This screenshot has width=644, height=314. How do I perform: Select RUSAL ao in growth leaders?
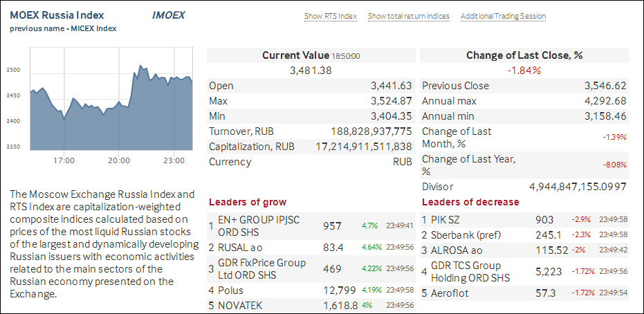[x=241, y=247]
